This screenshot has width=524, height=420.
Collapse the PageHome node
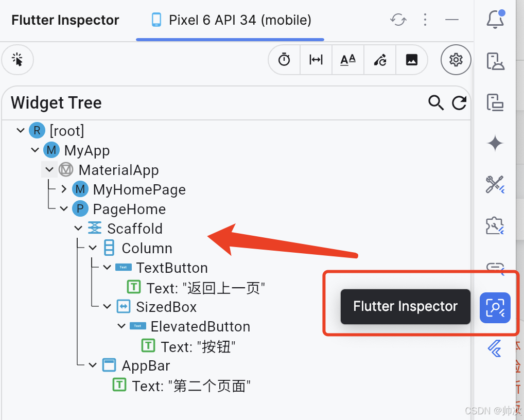64,209
